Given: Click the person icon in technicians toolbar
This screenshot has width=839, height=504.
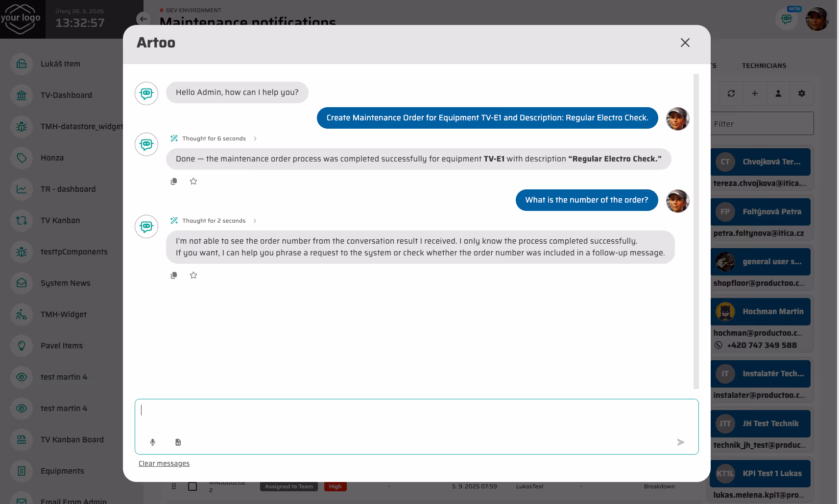Looking at the screenshot, I should click(x=778, y=93).
